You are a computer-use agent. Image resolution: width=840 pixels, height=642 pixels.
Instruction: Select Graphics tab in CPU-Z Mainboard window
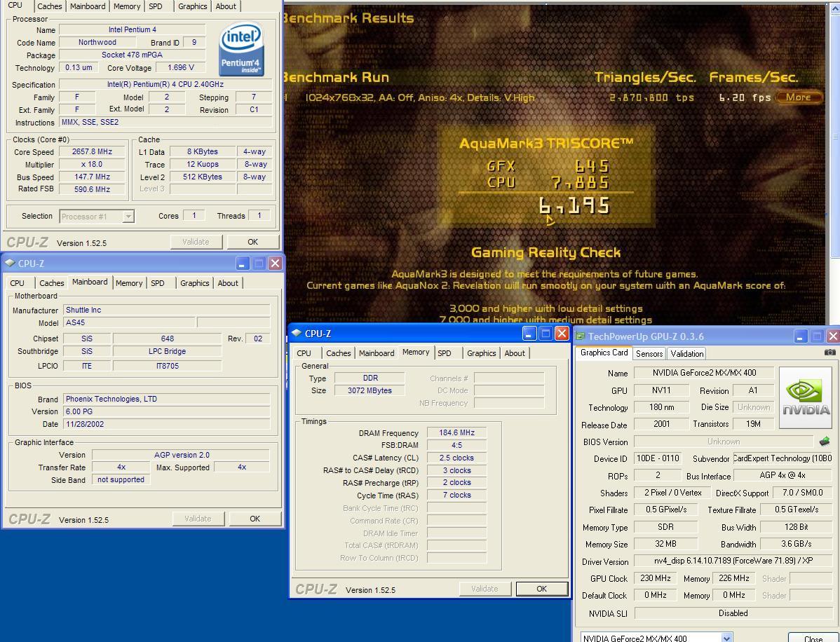(194, 282)
